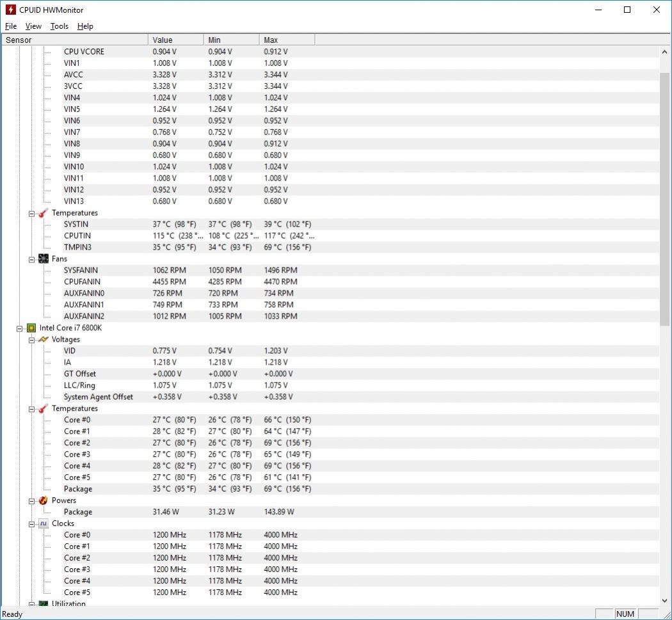Image resolution: width=672 pixels, height=620 pixels.
Task: Collapse the Intel Core i7 6800K node
Action: 19,329
